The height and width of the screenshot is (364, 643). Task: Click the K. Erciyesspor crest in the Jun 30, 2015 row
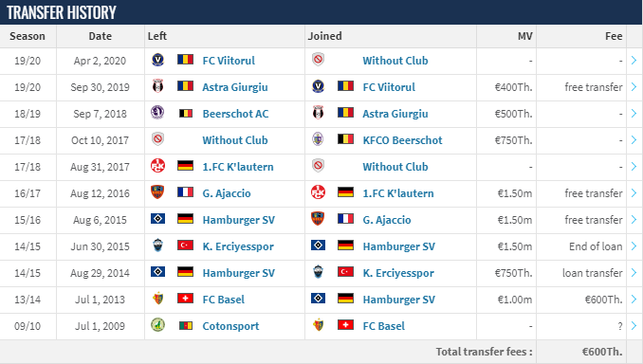click(157, 246)
